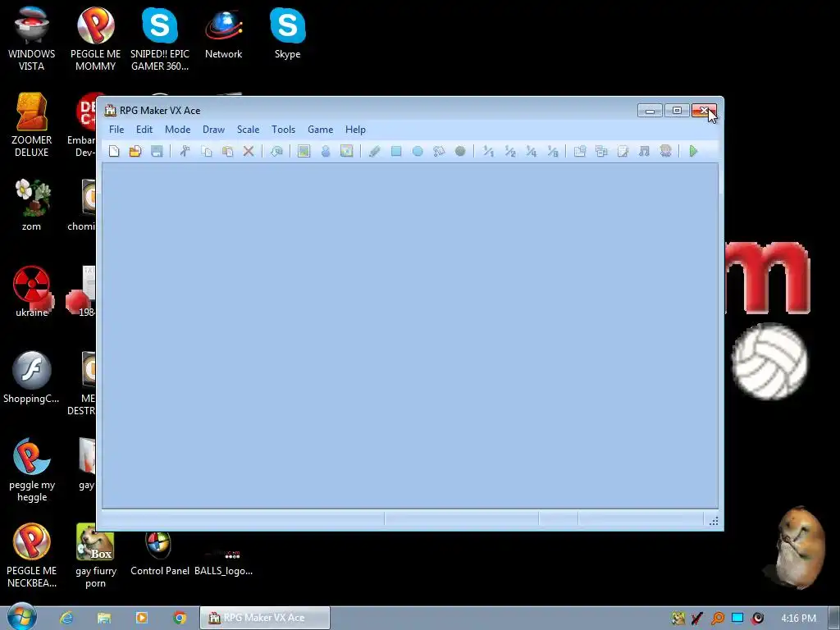Open the Database toolbar icon
Viewport: 840px width, 630px height.
click(x=580, y=151)
